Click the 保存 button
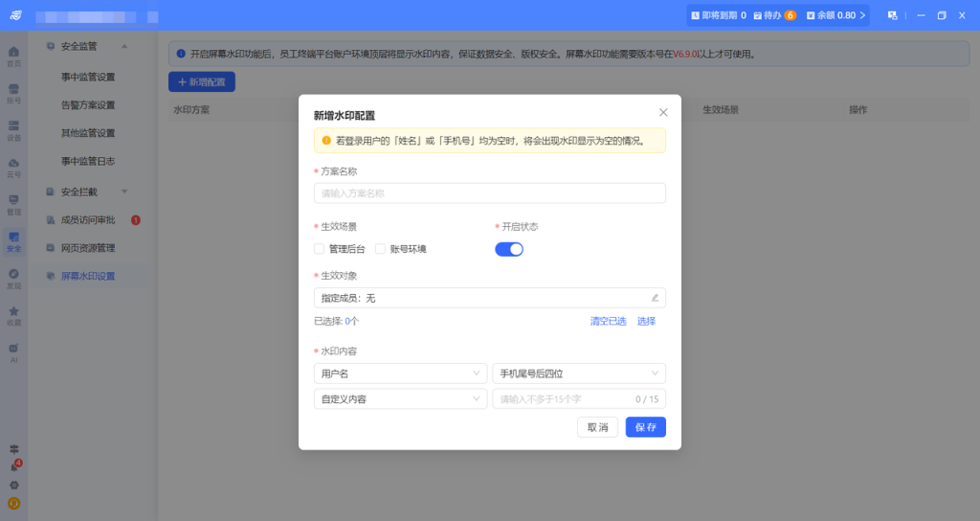This screenshot has height=521, width=980. point(645,427)
